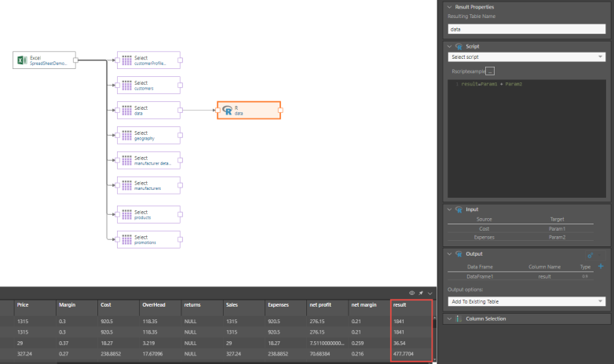Image resolution: width=614 pixels, height=364 pixels.
Task: Click the Select geography node icon
Action: point(126,136)
